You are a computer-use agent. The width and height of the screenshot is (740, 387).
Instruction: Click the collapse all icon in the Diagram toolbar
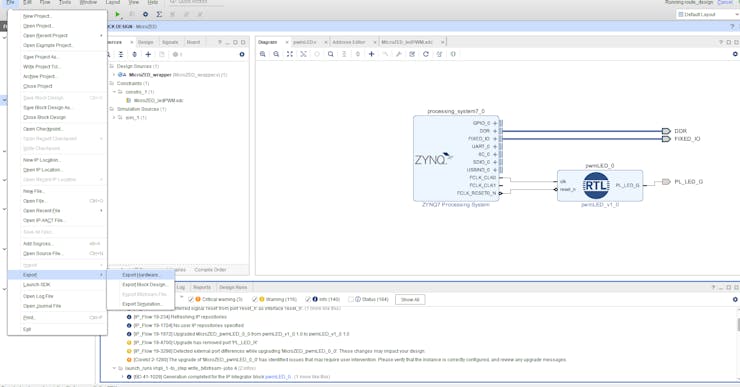pyautogui.click(x=344, y=54)
